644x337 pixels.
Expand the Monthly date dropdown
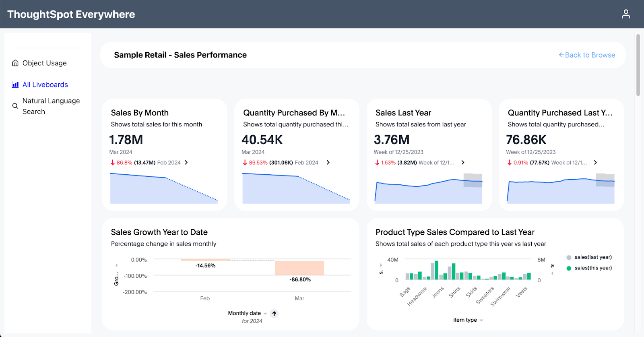(x=265, y=314)
